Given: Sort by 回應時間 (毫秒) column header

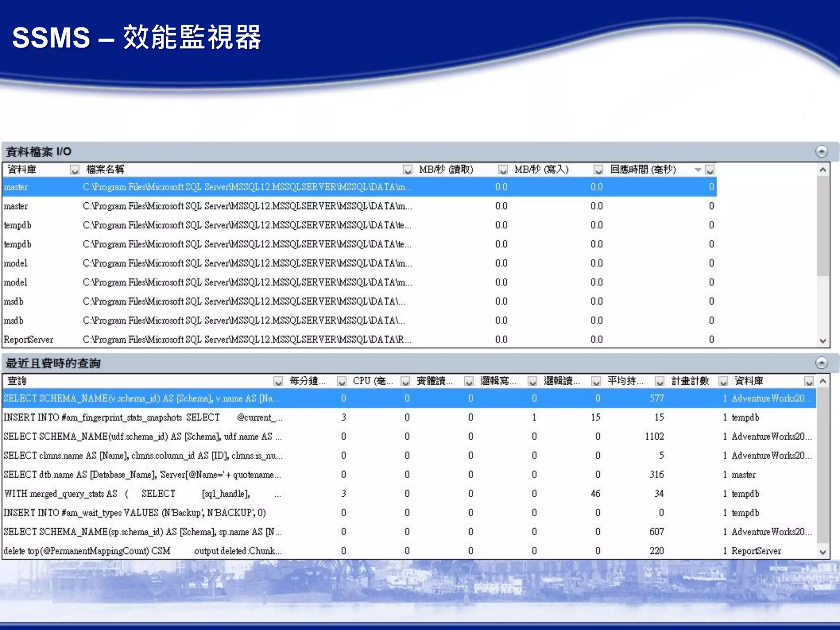Looking at the screenshot, I should (643, 169).
